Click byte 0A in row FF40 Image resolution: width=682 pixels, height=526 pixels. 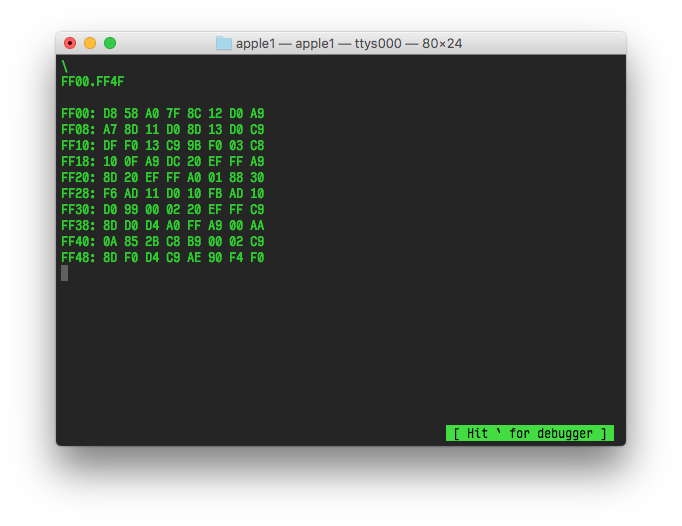coord(110,241)
